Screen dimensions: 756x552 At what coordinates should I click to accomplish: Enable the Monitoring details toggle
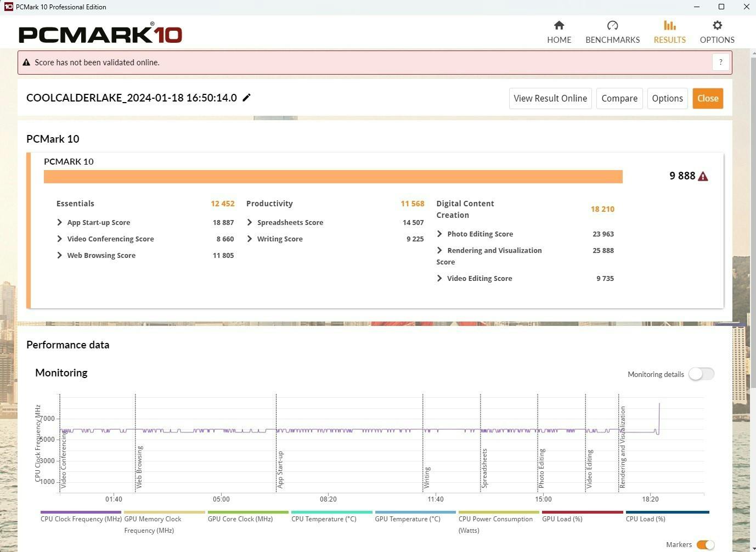click(x=701, y=374)
